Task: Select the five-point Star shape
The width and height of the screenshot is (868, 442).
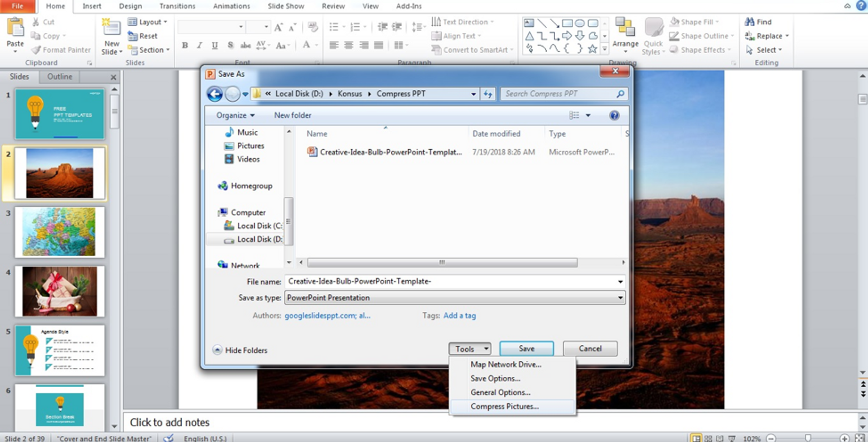Action: tap(593, 49)
